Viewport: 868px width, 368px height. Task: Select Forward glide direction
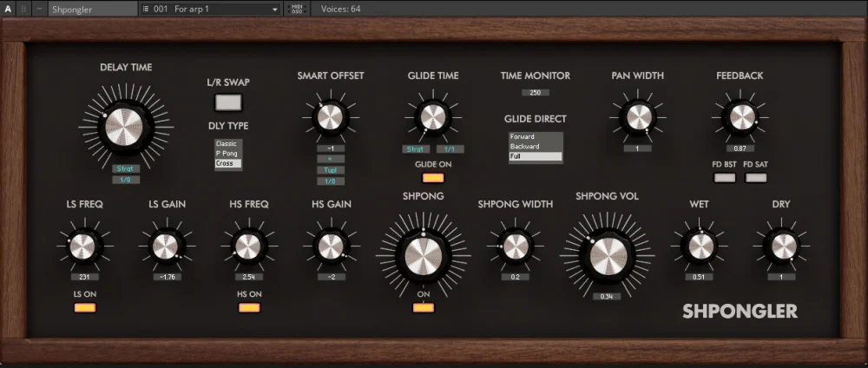[536, 136]
